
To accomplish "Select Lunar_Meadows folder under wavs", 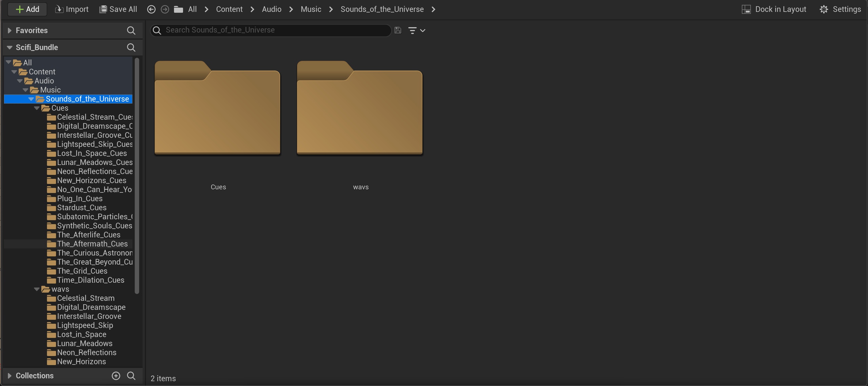I will pyautogui.click(x=80, y=343).
